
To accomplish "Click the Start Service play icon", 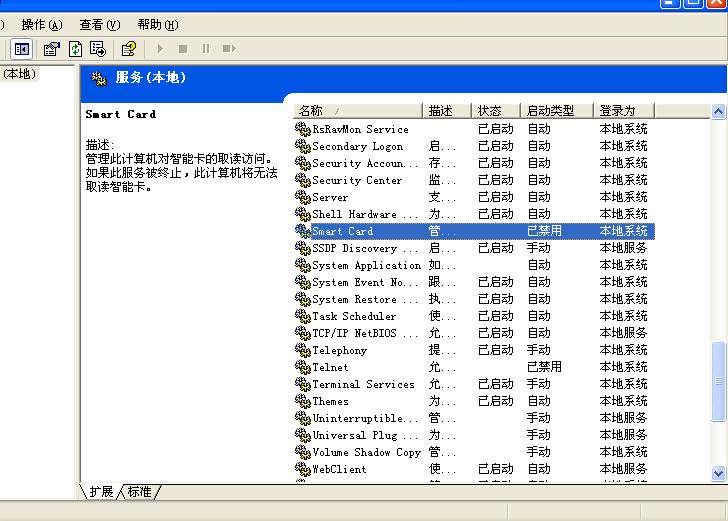I will [160, 48].
